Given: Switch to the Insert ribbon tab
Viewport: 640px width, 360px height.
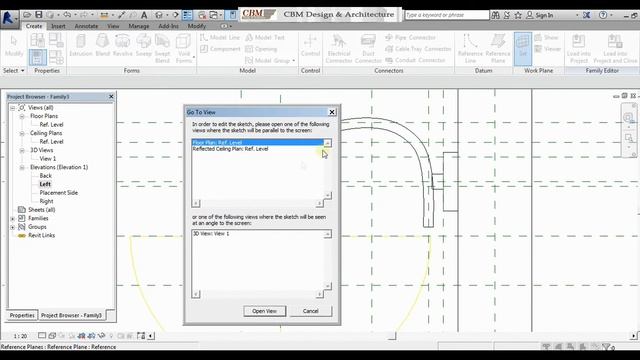Looking at the screenshot, I should [58, 26].
